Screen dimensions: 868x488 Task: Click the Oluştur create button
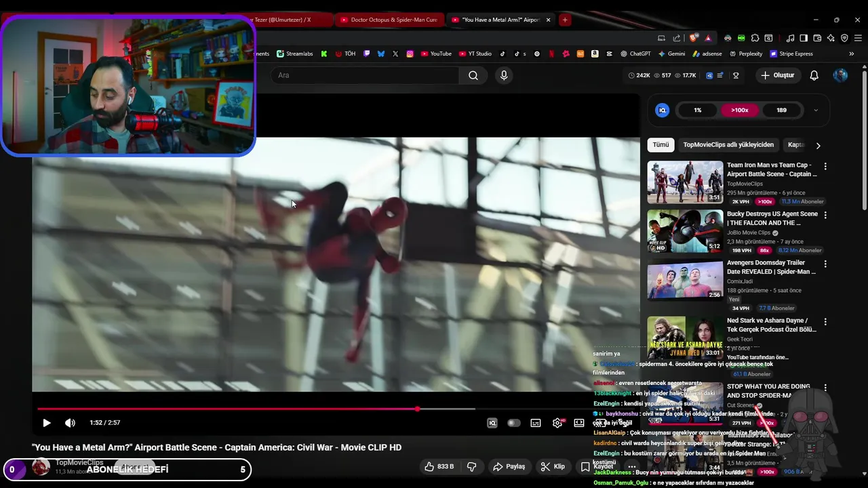pos(777,75)
